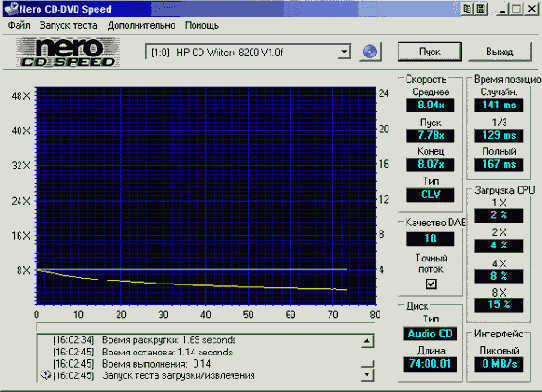Screen dimensions: 542x392
Task: Toggle the Точный поток checkbox
Action: 431,284
